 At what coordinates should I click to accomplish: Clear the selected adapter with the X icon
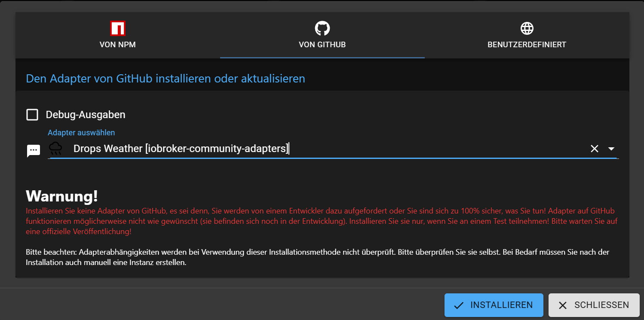[x=594, y=149]
